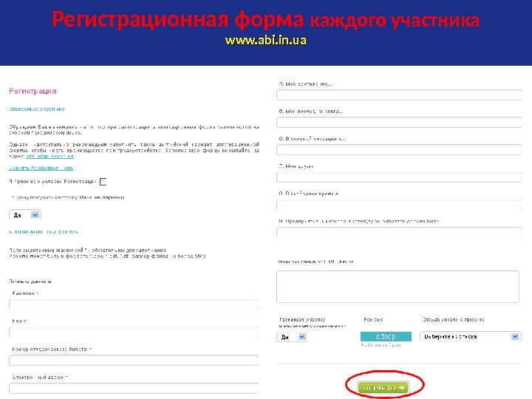Open the download Application Form link
The height and width of the screenshot is (399, 532).
41,168
